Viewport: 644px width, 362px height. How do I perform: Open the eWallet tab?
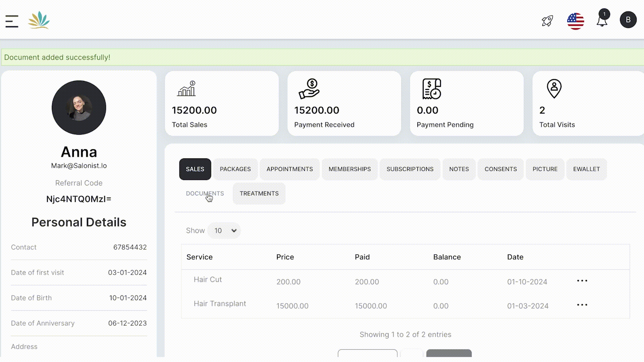click(586, 169)
